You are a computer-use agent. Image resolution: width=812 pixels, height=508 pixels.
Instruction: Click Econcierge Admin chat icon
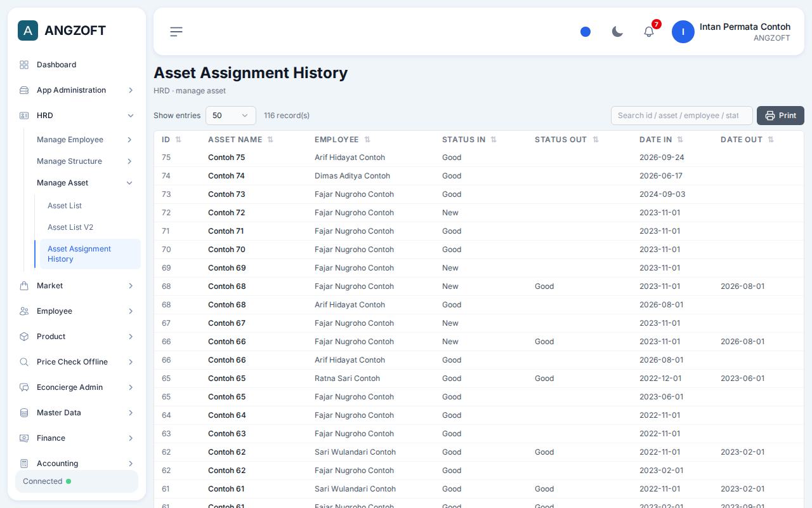(24, 387)
